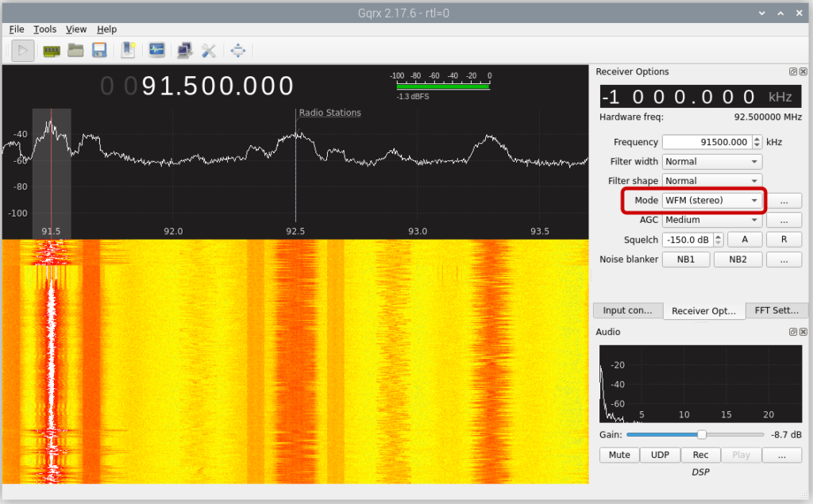Click the UDP streaming button

point(660,455)
